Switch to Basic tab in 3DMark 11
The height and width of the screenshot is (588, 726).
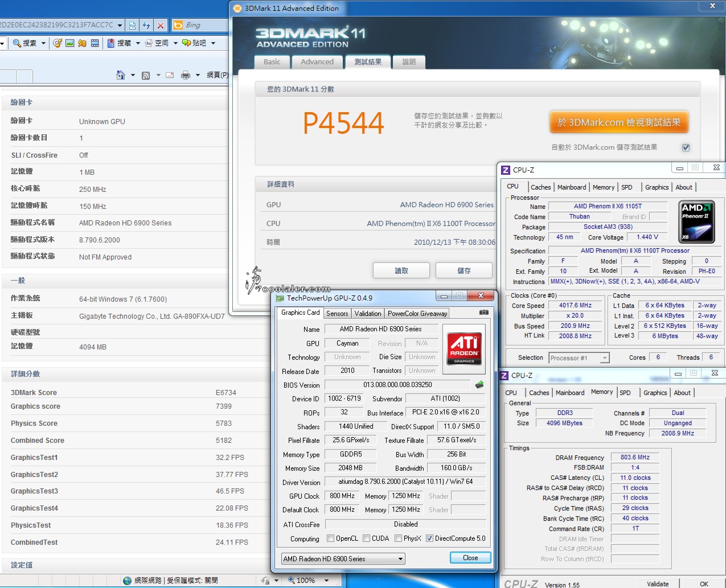pyautogui.click(x=272, y=62)
